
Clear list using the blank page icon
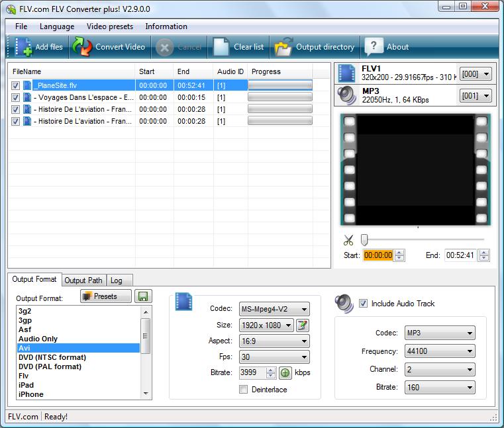221,47
